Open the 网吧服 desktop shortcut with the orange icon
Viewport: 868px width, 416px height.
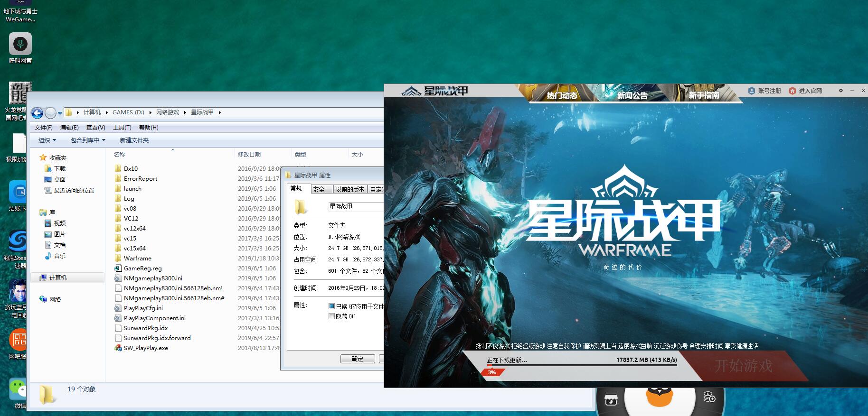[x=18, y=344]
